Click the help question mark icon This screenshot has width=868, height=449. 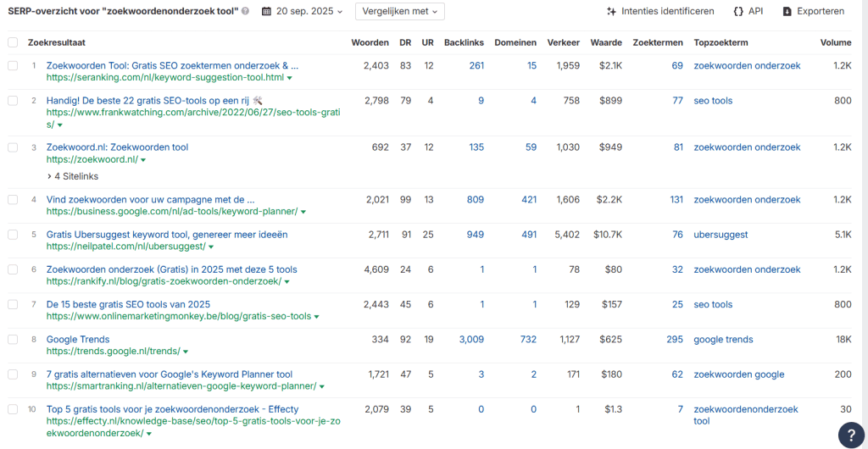point(851,435)
